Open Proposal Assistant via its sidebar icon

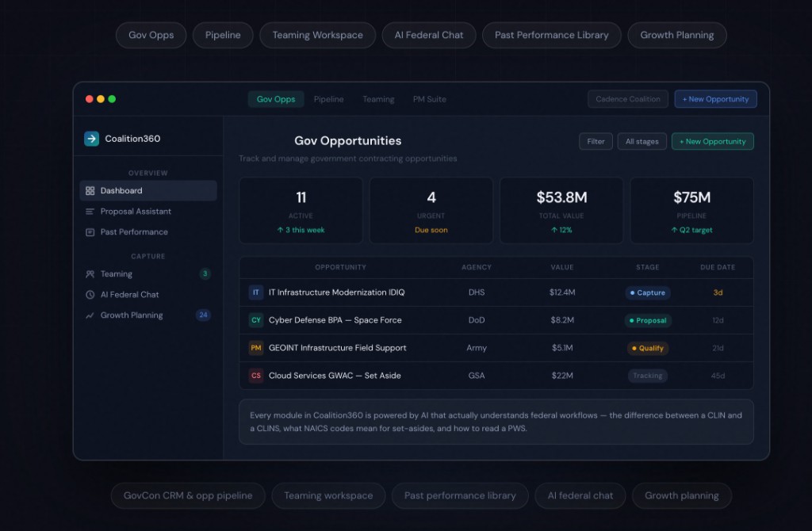point(90,212)
